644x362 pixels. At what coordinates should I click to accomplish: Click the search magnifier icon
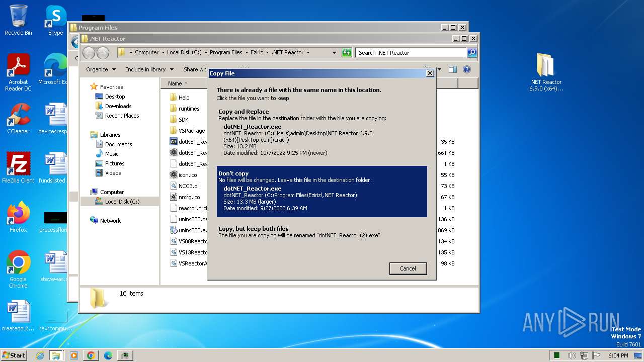(x=471, y=52)
